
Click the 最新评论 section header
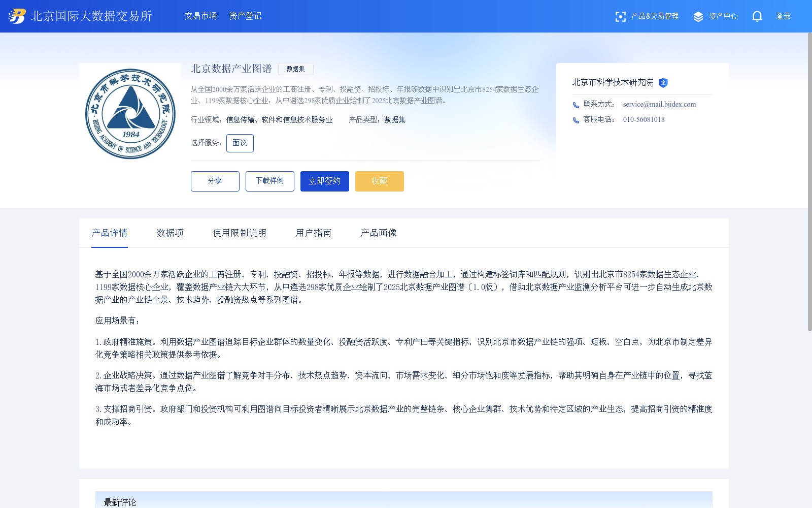pyautogui.click(x=404, y=500)
